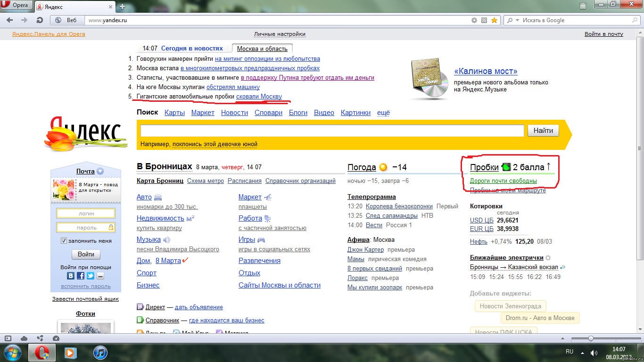Switch to the Москва и область news tab
This screenshot has width=644, height=362.
pyautogui.click(x=262, y=49)
